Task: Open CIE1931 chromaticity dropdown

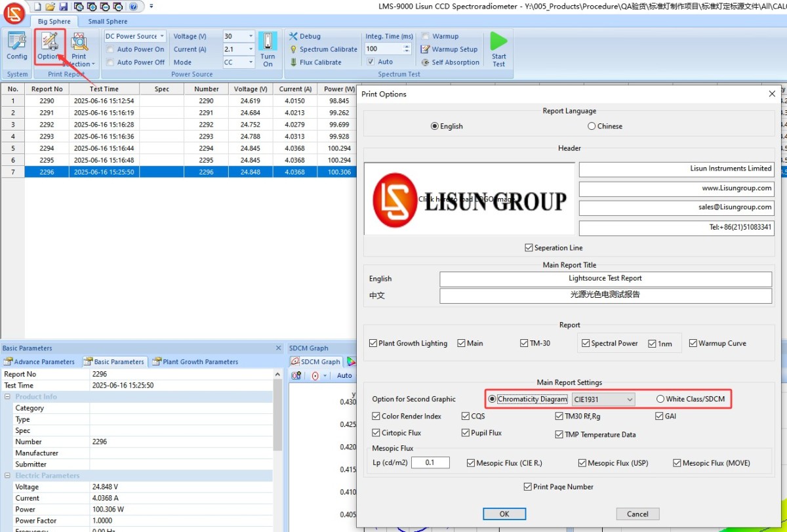Action: click(x=603, y=399)
